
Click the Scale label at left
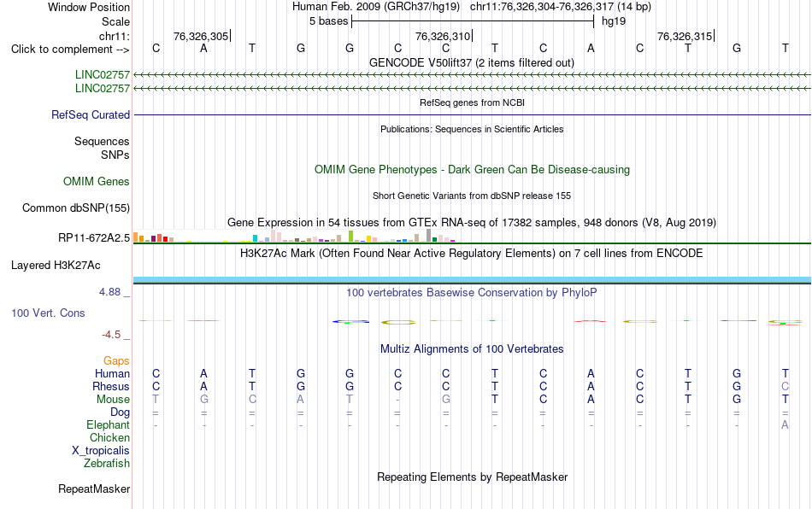[115, 21]
